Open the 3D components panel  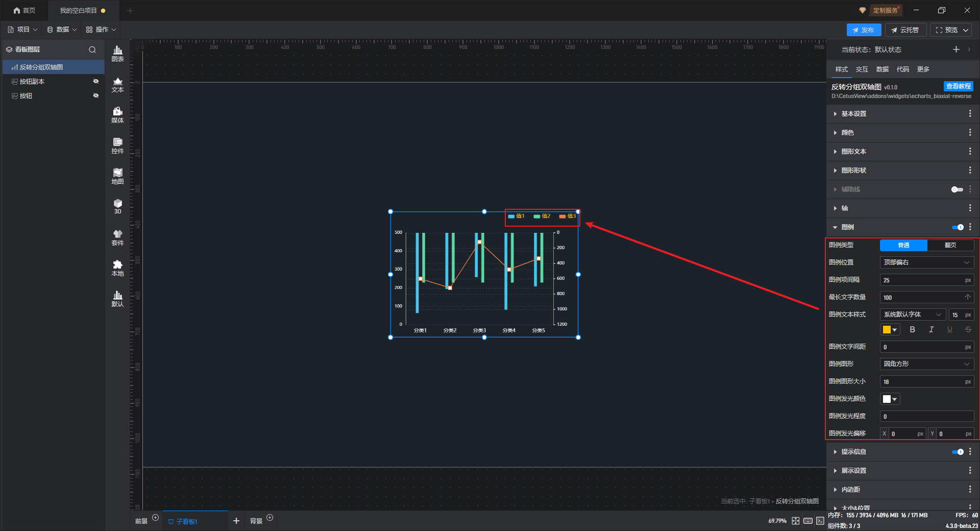click(x=117, y=207)
